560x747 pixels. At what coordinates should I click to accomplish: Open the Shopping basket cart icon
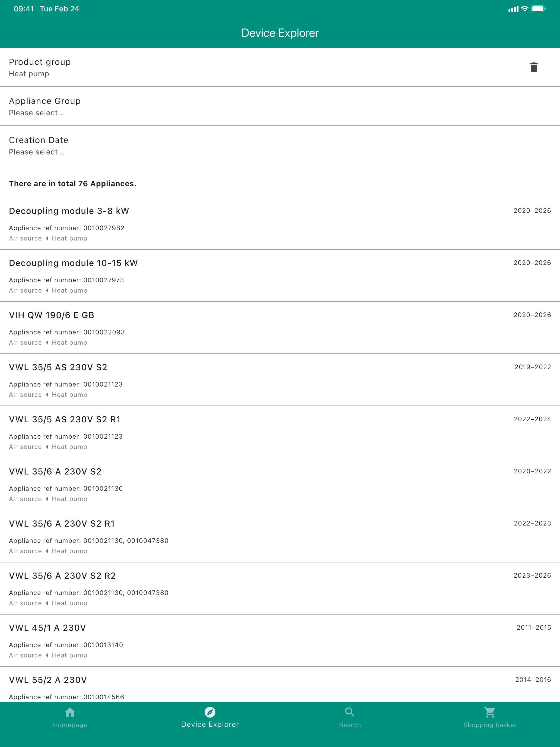tap(490, 712)
